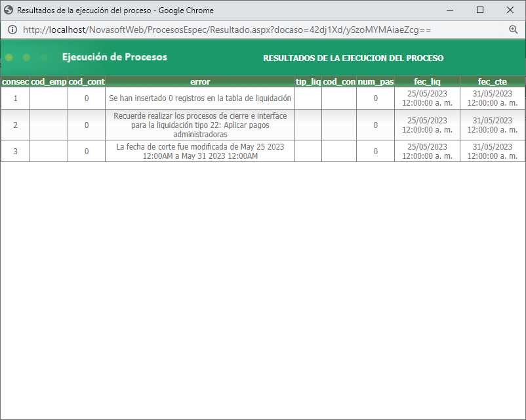Click the liquidación tipo 22 error message
This screenshot has width=526, height=420.
point(200,125)
